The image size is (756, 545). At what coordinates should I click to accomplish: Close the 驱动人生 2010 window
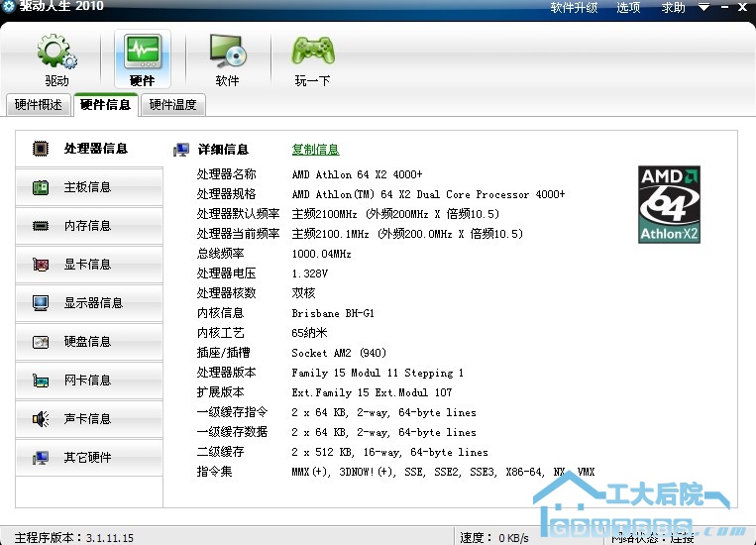click(x=743, y=7)
